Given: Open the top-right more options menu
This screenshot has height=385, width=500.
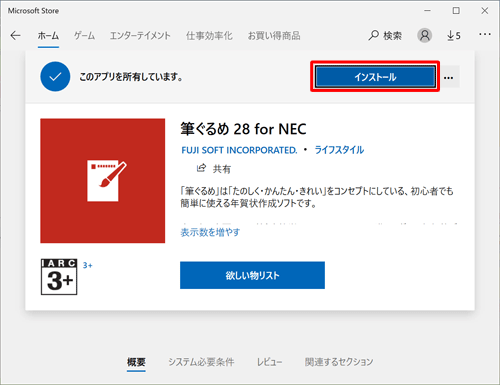Looking at the screenshot, I should pyautogui.click(x=485, y=34).
